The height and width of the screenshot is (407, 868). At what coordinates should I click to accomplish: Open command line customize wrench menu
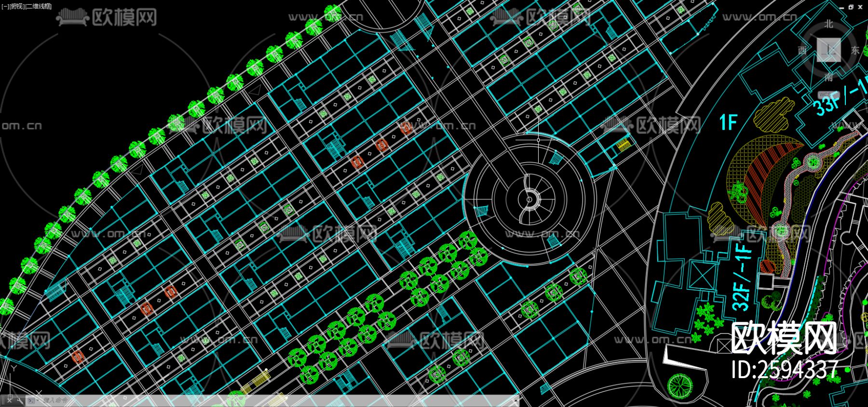click(x=19, y=400)
